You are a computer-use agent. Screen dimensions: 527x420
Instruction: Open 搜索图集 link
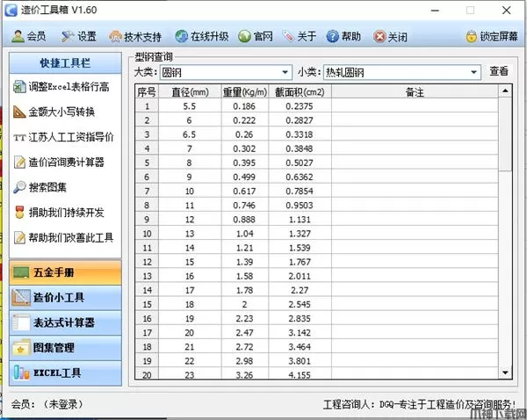point(47,187)
